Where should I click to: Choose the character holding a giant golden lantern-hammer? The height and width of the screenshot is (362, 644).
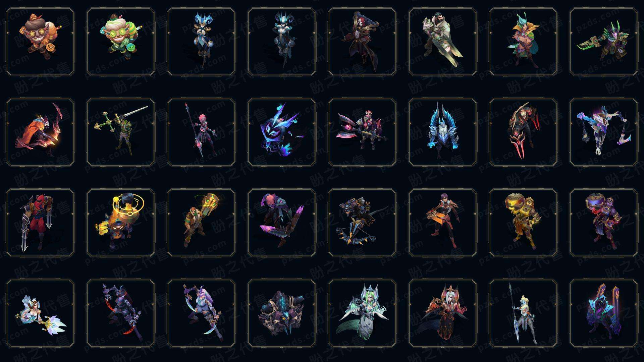[x=201, y=223]
